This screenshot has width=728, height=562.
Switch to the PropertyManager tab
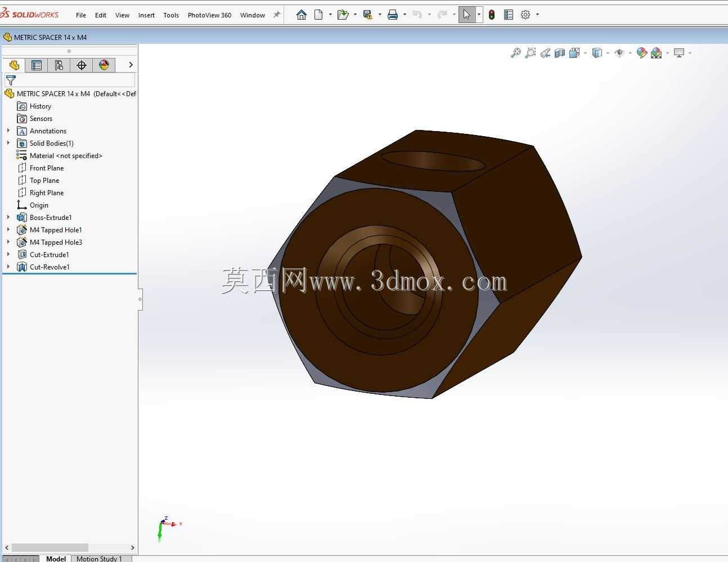click(37, 65)
